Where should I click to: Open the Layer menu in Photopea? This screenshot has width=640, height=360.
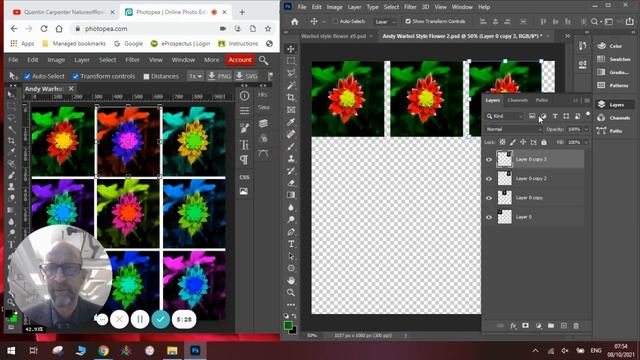(82, 60)
